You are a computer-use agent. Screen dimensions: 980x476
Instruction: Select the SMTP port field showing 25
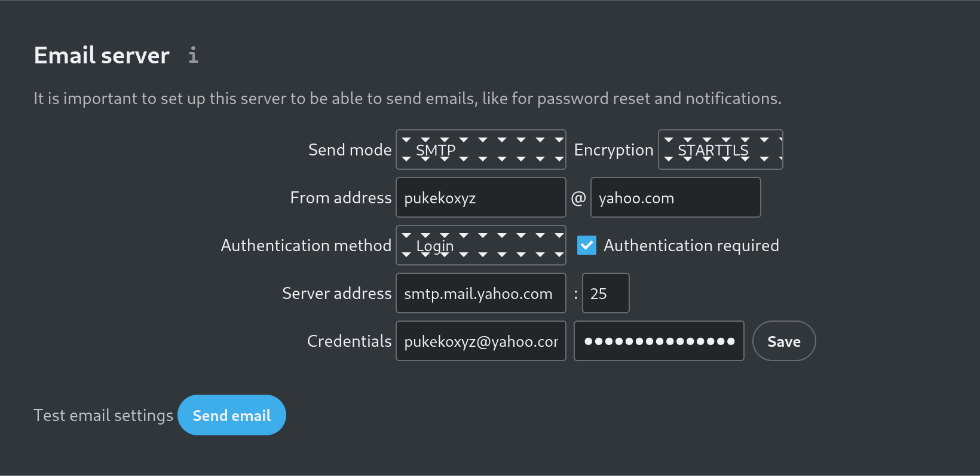coord(605,293)
